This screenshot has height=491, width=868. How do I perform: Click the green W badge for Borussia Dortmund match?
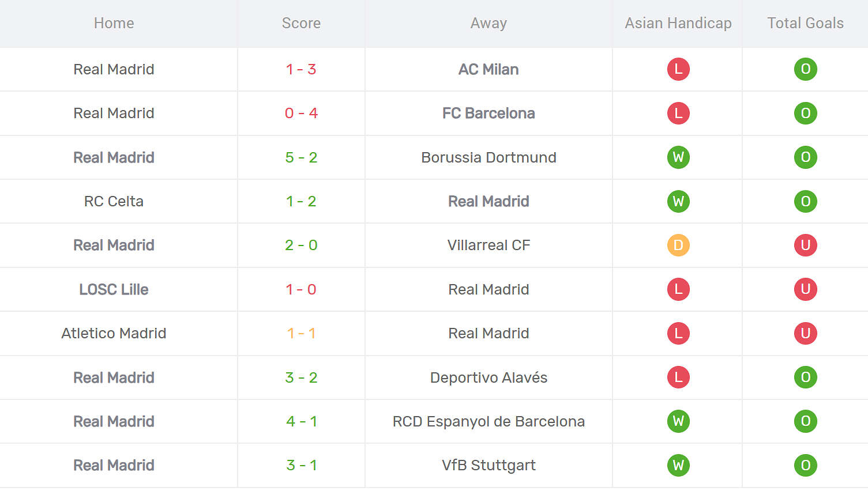tap(678, 157)
